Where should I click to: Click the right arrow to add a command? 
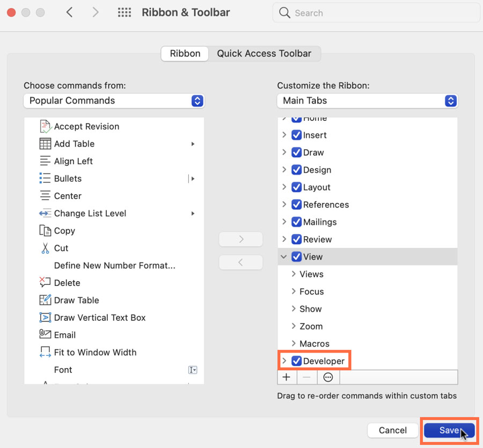(240, 239)
